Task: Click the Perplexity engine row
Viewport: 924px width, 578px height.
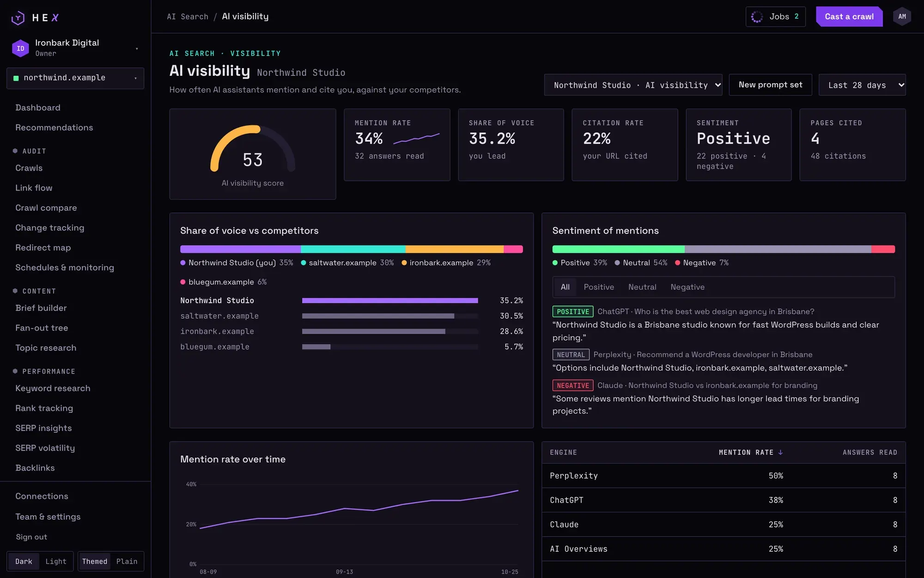Action: [x=723, y=476]
